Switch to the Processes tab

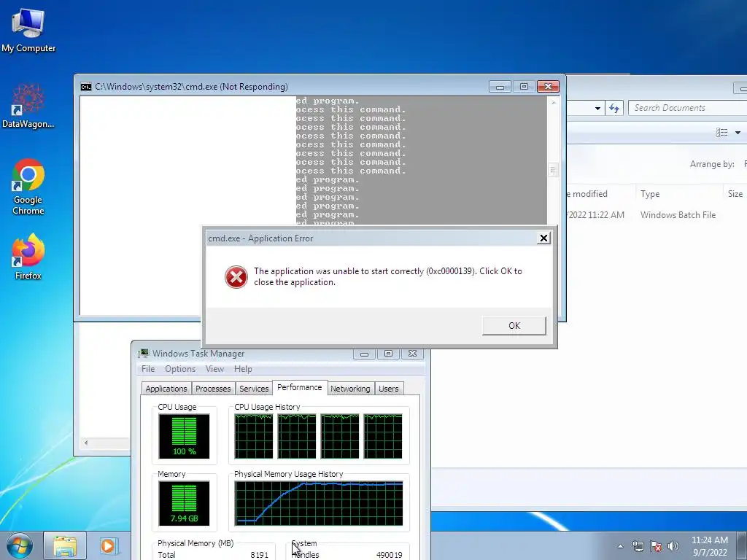[x=213, y=389]
